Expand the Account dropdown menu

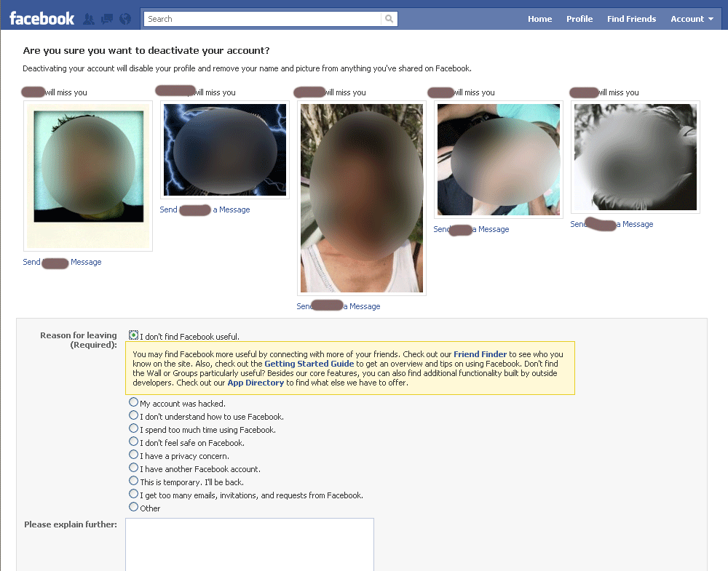(692, 19)
